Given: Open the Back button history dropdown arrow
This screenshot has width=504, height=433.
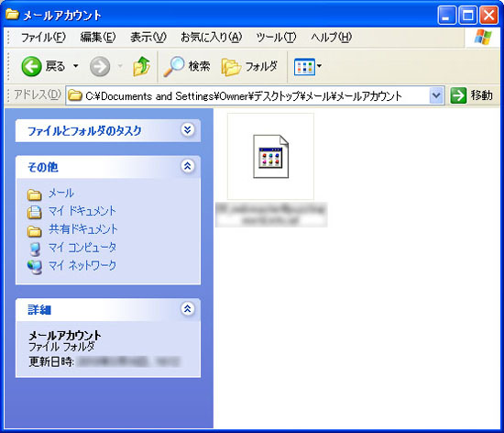Looking at the screenshot, I should pos(75,66).
